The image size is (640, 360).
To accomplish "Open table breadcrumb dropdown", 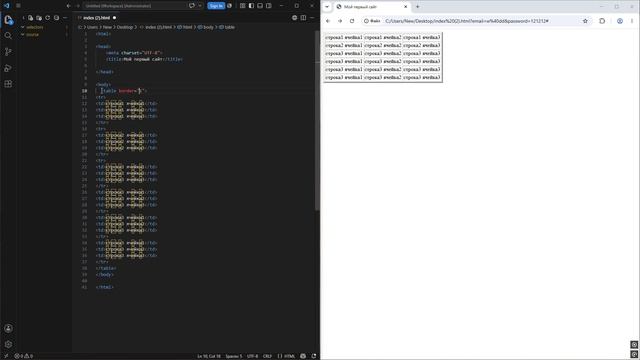I will point(227,27).
